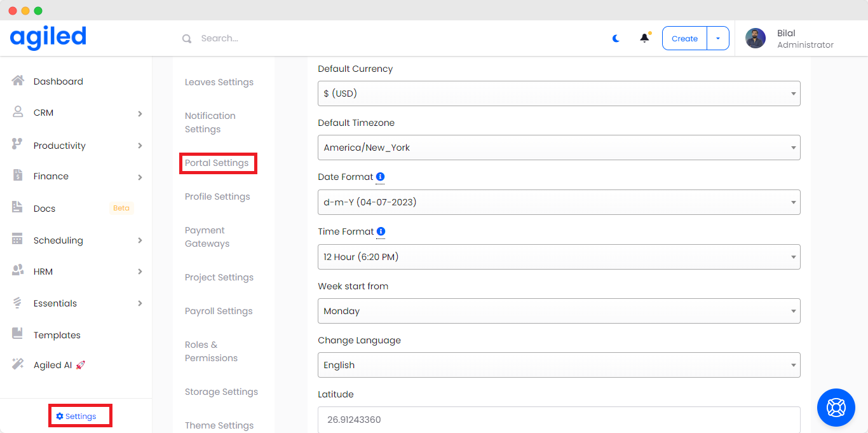Select Portal Settings in settings list
Image resolution: width=868 pixels, height=433 pixels.
click(217, 163)
